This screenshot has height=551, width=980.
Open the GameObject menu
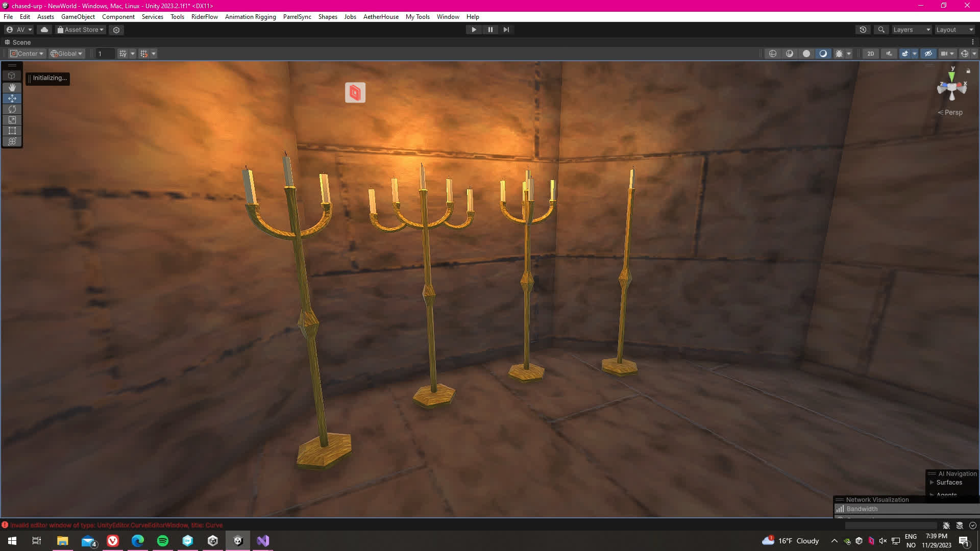pos(78,17)
